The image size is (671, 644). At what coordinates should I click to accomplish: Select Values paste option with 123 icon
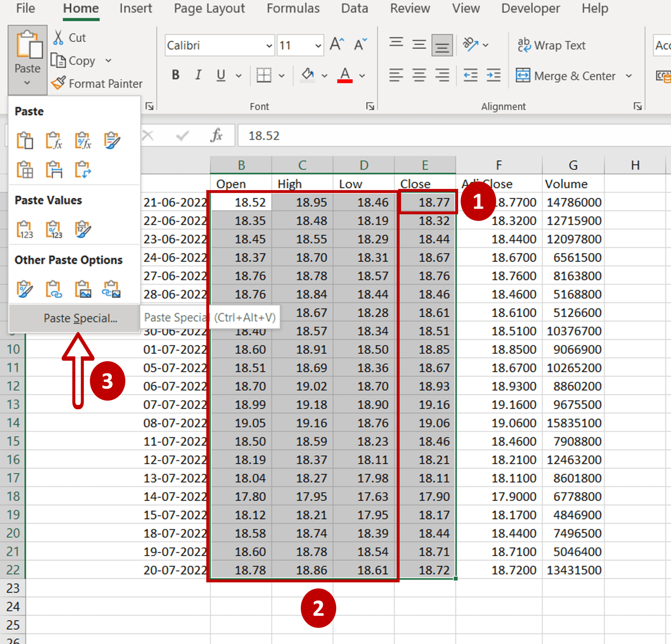[25, 229]
